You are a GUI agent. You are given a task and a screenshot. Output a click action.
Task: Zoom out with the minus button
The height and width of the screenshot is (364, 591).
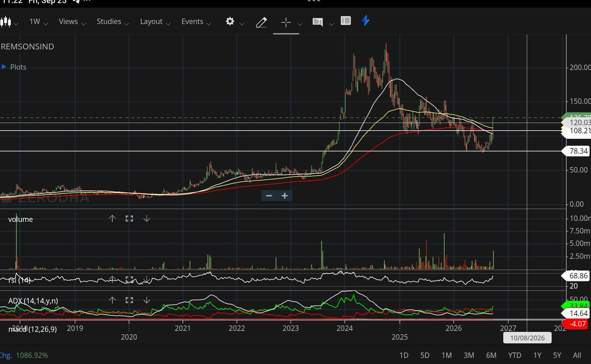(269, 196)
